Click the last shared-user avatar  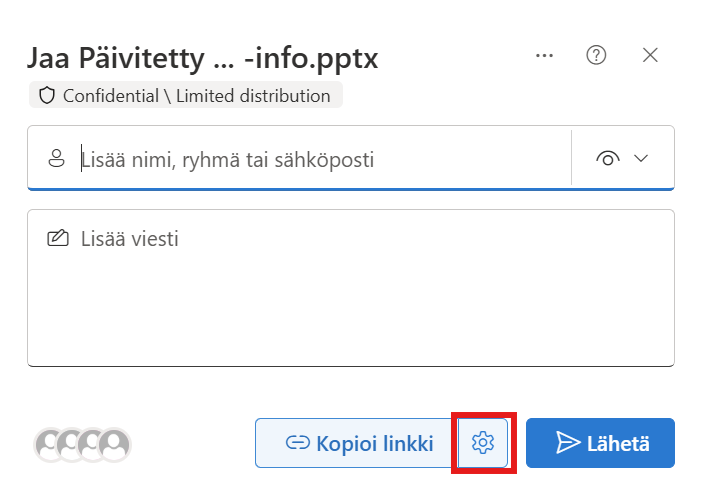click(x=116, y=443)
